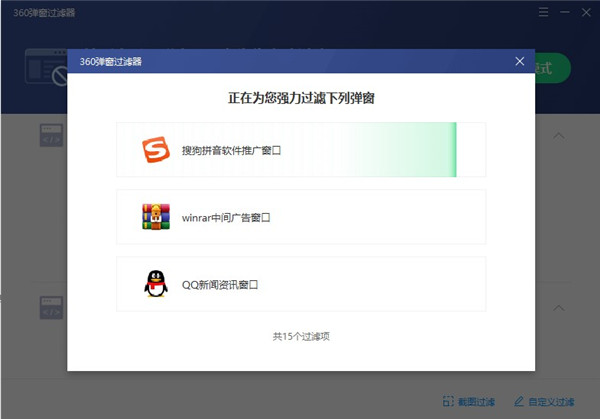
Task: Open the main window hamburger menu
Action: (x=543, y=12)
